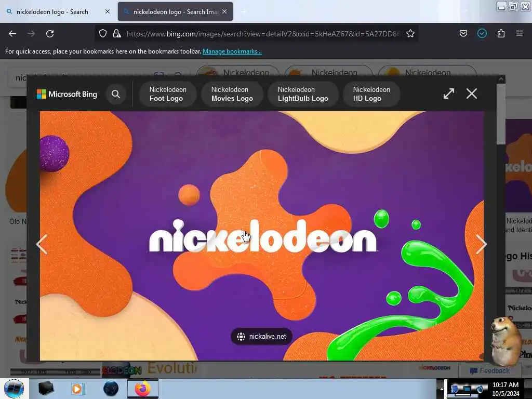Select the Nickelodeon HD Logo suggestion

(x=371, y=94)
